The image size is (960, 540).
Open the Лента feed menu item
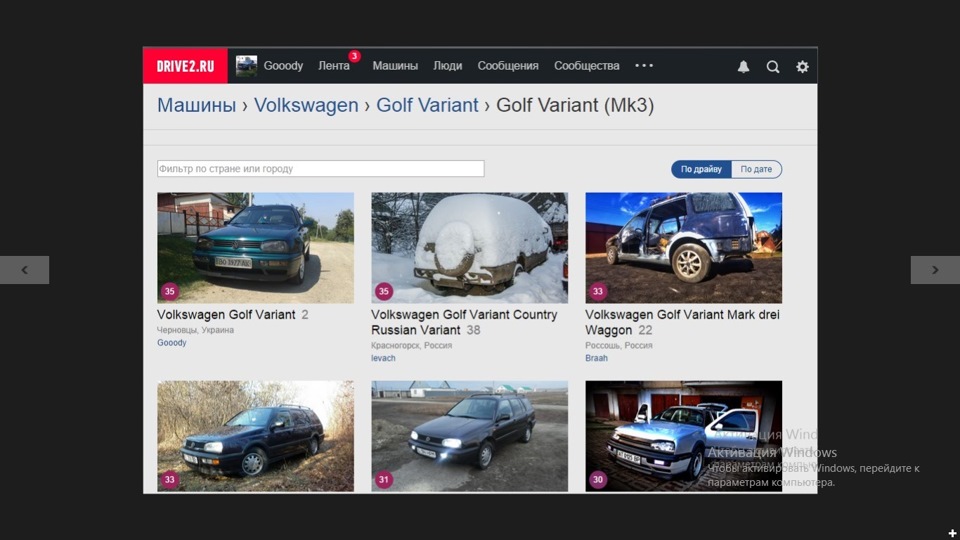pyautogui.click(x=334, y=66)
